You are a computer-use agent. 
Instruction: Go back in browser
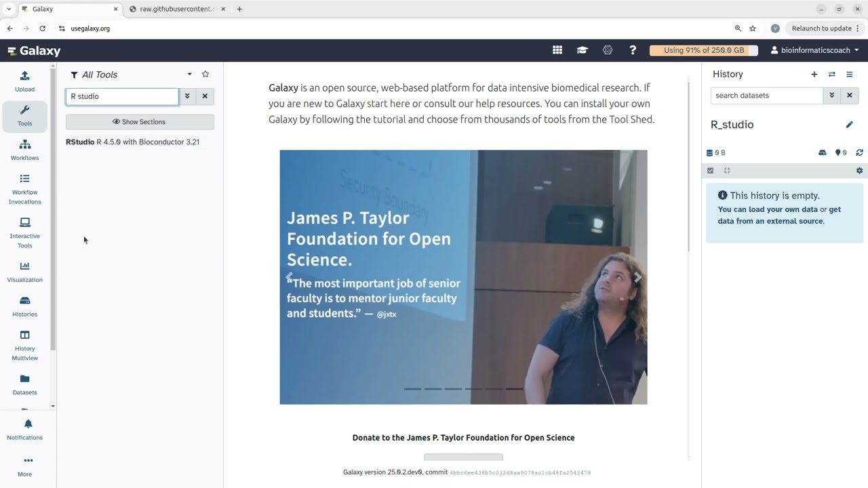[9, 28]
